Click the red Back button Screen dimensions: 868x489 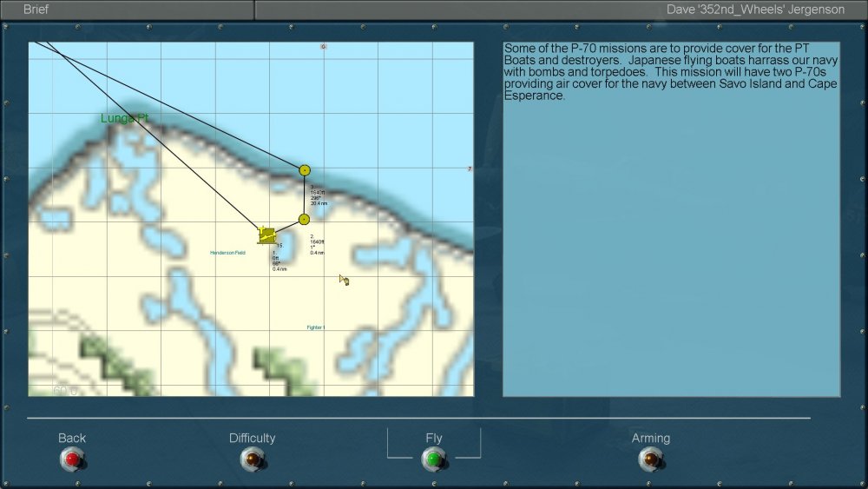[72, 459]
